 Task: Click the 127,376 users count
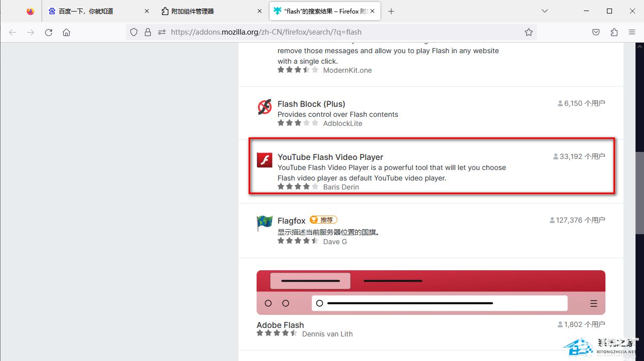pyautogui.click(x=577, y=220)
